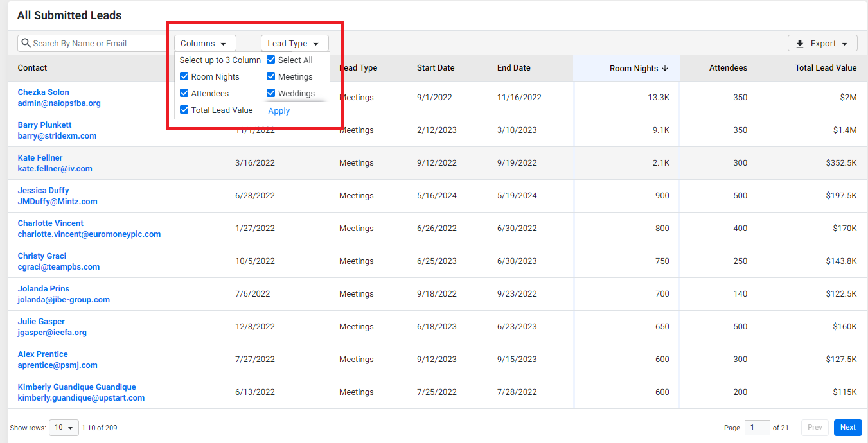Viewport: 868px width, 443px height.
Task: Open contact Christy Graci
Action: [42, 256]
